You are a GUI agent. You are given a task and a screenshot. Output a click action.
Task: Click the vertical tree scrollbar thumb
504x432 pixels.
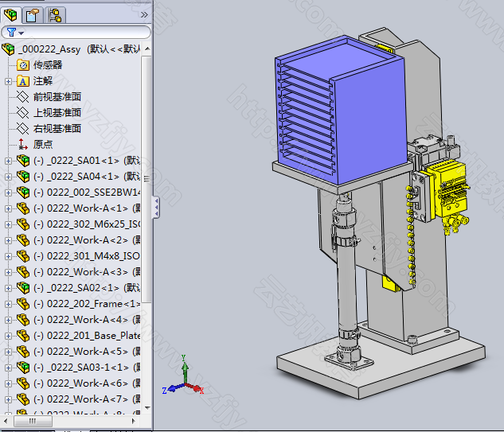point(147,179)
